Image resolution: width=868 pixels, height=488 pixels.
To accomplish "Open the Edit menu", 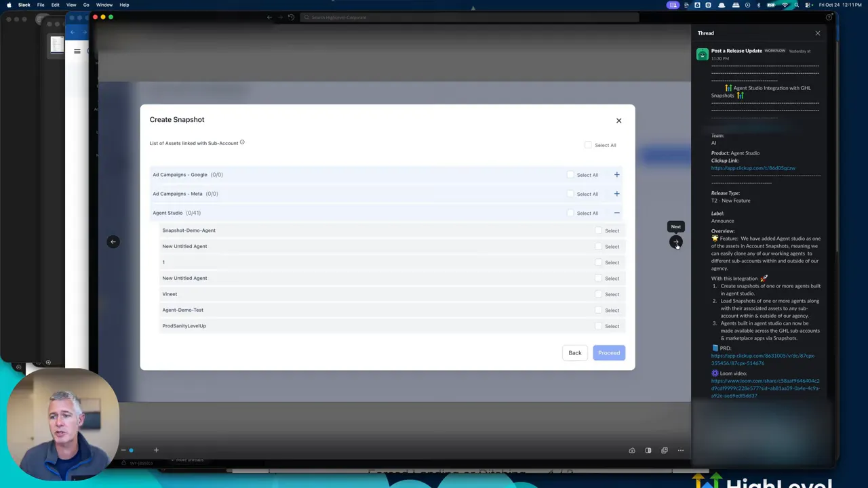I will 55,5.
